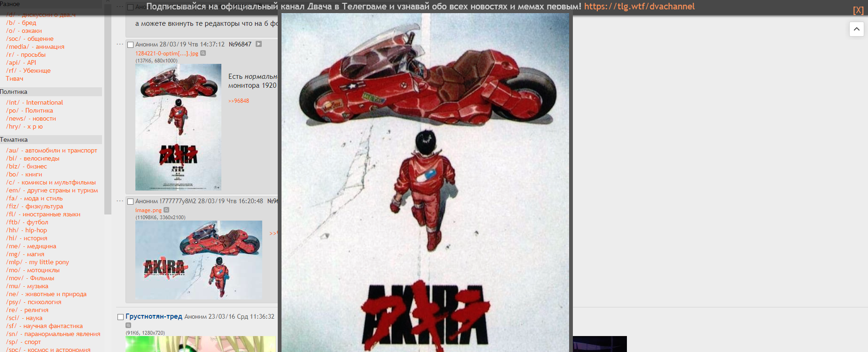Open the tlg.wtf/dvachannel Telegram link
The height and width of the screenshot is (352, 868).
tap(639, 7)
